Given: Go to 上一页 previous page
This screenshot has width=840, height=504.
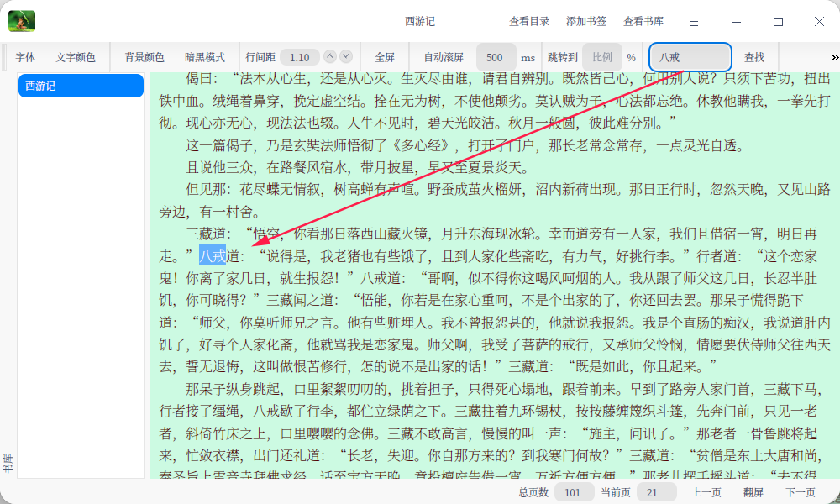Looking at the screenshot, I should pyautogui.click(x=706, y=492).
